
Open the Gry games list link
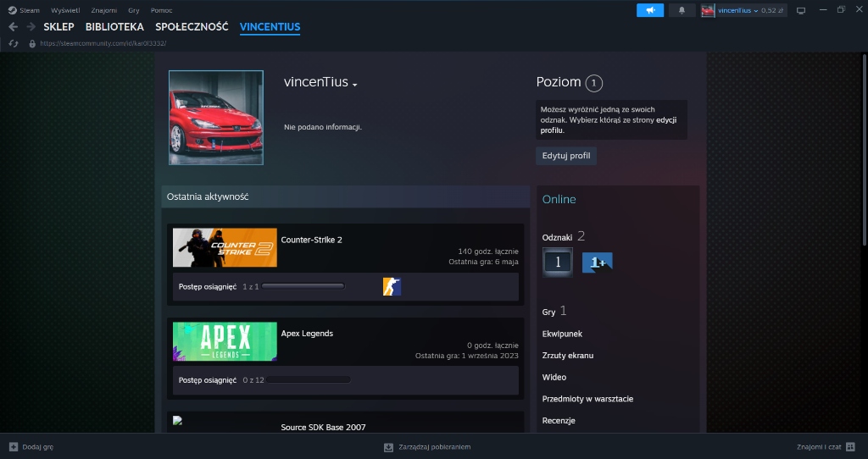click(548, 312)
